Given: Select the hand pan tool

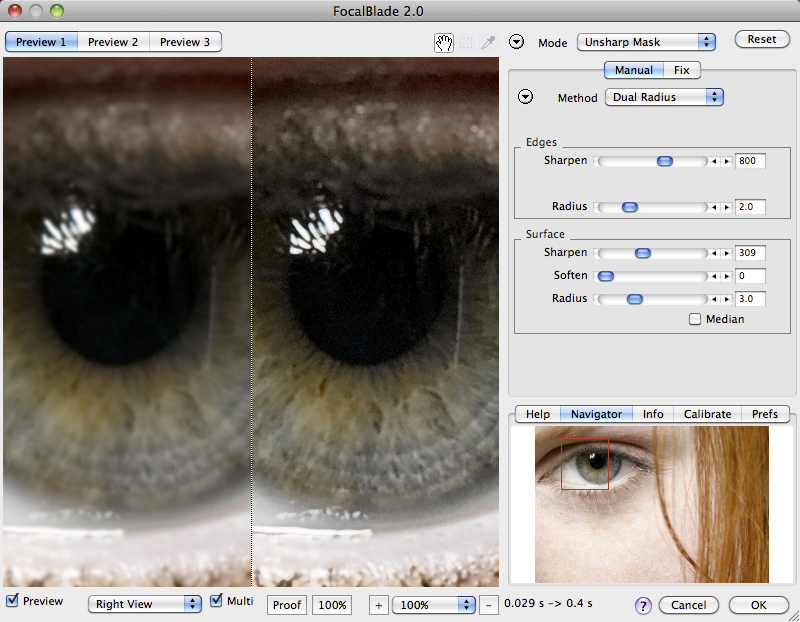Looking at the screenshot, I should [x=444, y=42].
